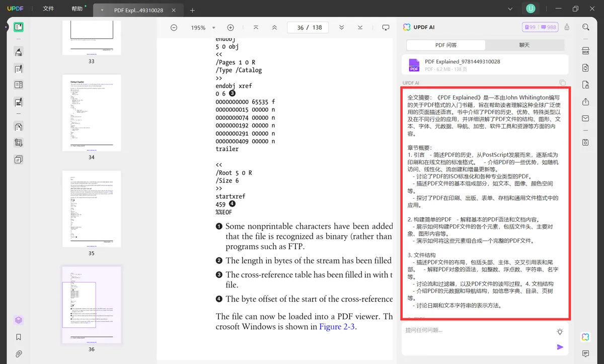The height and width of the screenshot is (364, 604).
Task: Open the 文件 menu
Action: coord(48,9)
